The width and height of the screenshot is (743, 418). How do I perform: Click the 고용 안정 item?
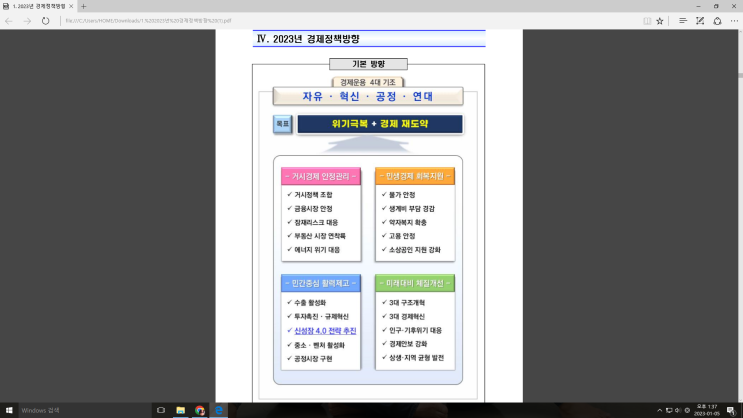[402, 236]
